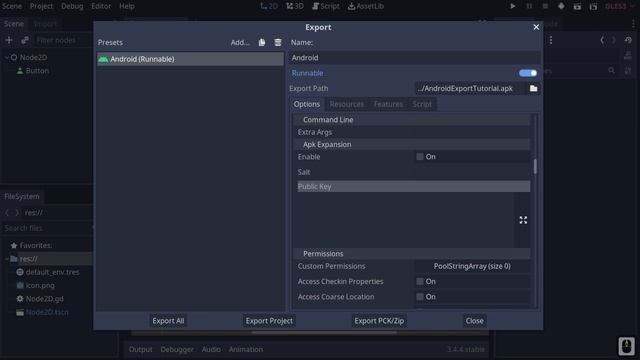Toggle the Runnable switch
This screenshot has width=640, height=360.
point(528,73)
